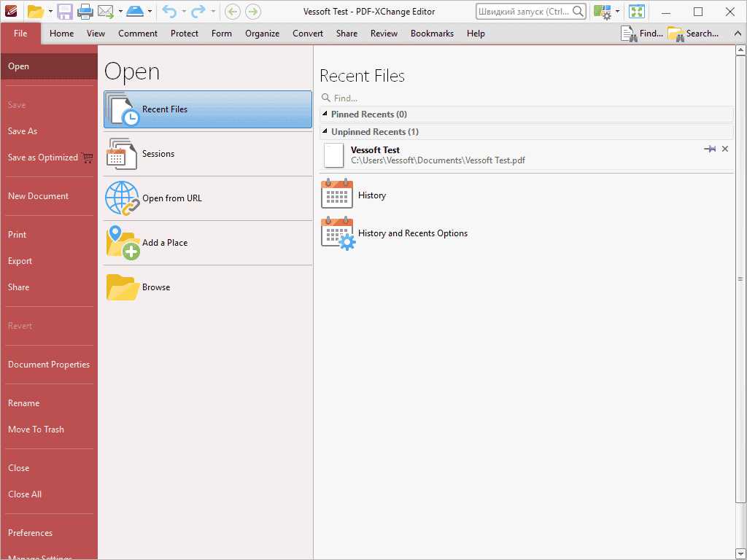Remove Vessoft Test from recent list
Screen dimensions: 747x560
[x=725, y=149]
